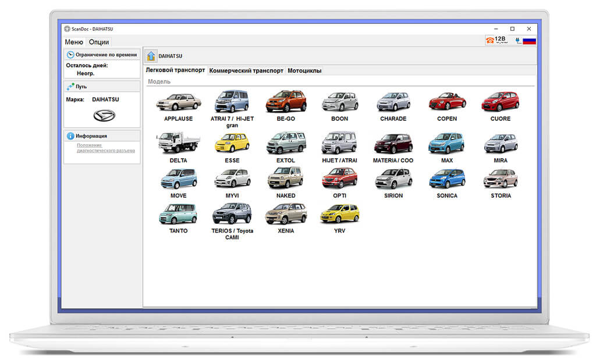Screen dimensions: 596x364
Task: Choose the yellow YRV car
Action: click(x=339, y=214)
